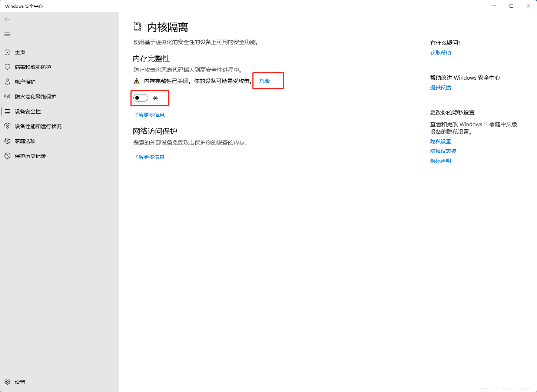
Task: View the 隐私声明 statement
Action: (x=440, y=160)
